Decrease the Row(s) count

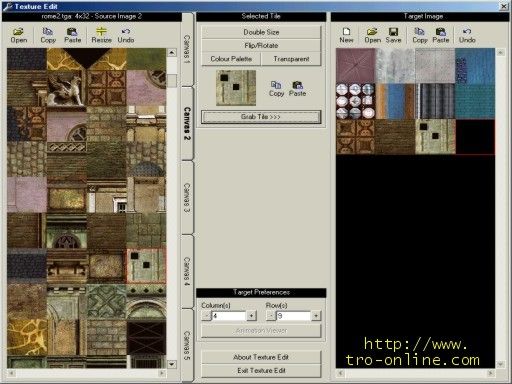click(x=271, y=315)
